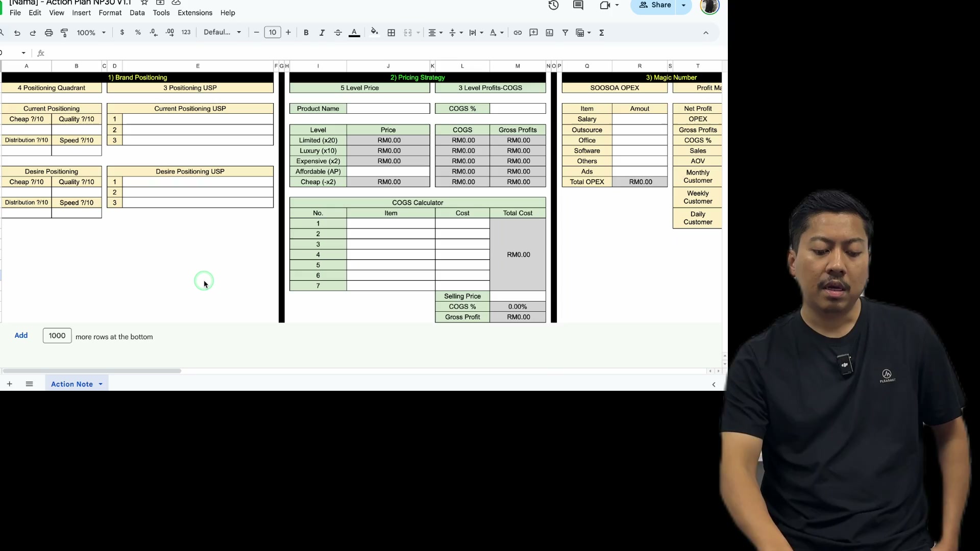Click the insert chart icon
This screenshot has width=980, height=551.
(549, 33)
